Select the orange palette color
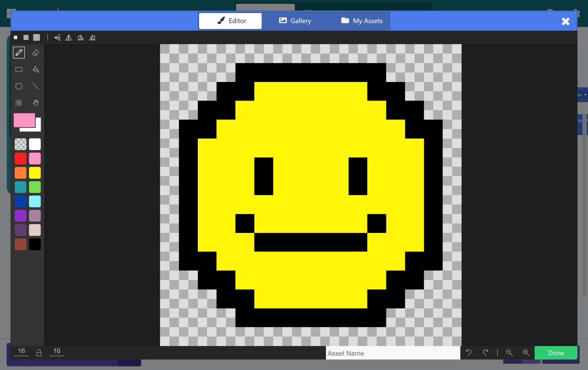 [x=21, y=173]
